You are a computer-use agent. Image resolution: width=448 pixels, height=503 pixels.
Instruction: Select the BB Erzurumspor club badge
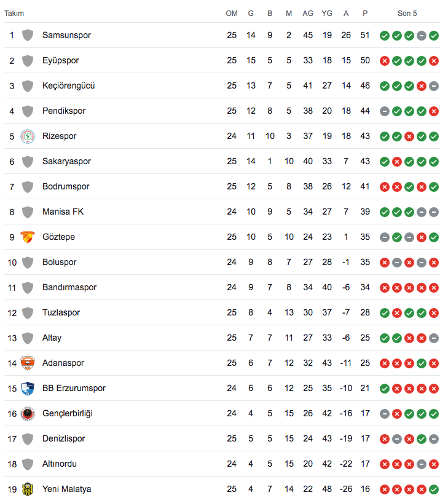[28, 389]
